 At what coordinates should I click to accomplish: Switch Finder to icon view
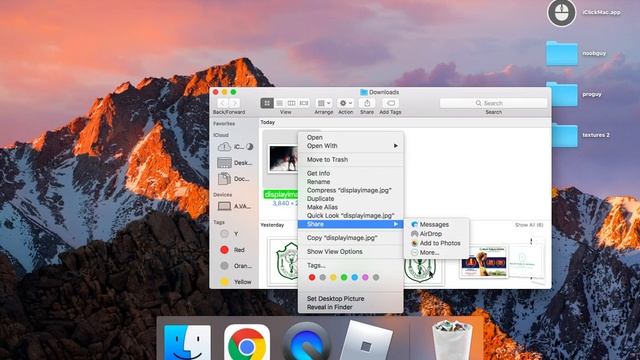click(x=267, y=103)
